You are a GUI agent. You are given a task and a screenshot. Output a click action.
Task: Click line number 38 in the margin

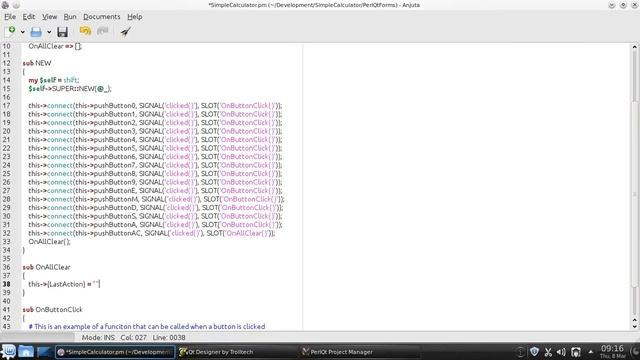[7, 284]
